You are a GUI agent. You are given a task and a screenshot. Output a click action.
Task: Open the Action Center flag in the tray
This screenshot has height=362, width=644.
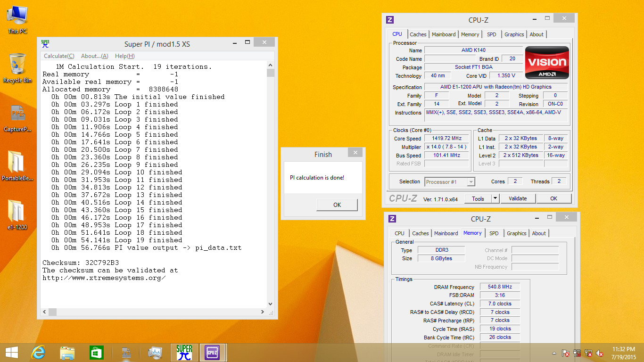[x=566, y=353]
